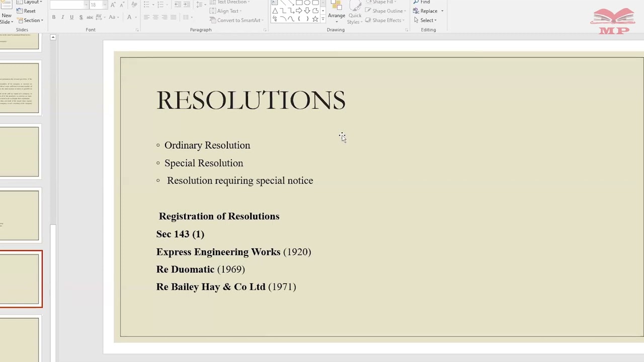
Task: Open the Replace dropdown arrow
Action: coord(442,11)
